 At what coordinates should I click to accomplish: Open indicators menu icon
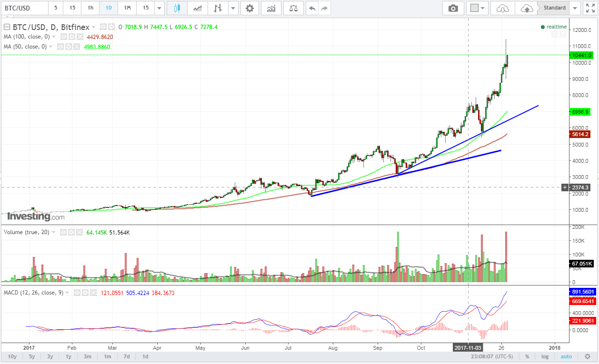tap(271, 8)
